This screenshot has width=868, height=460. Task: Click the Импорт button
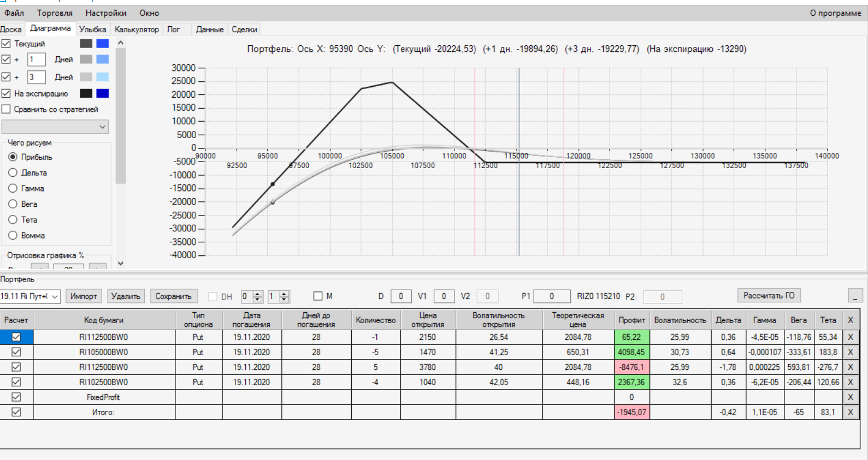(84, 296)
